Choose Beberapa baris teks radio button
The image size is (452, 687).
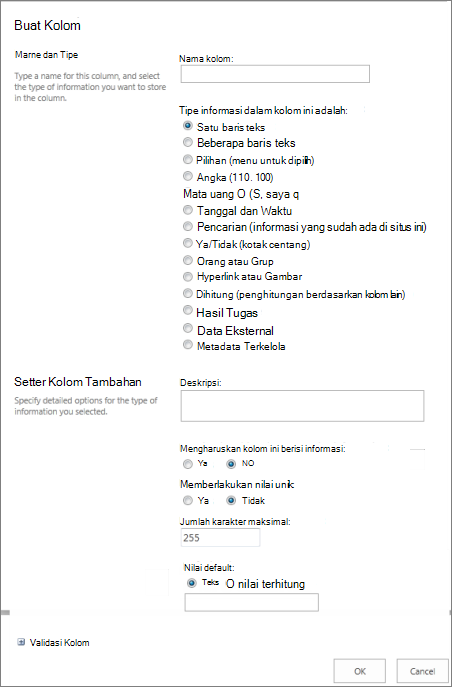click(x=187, y=142)
